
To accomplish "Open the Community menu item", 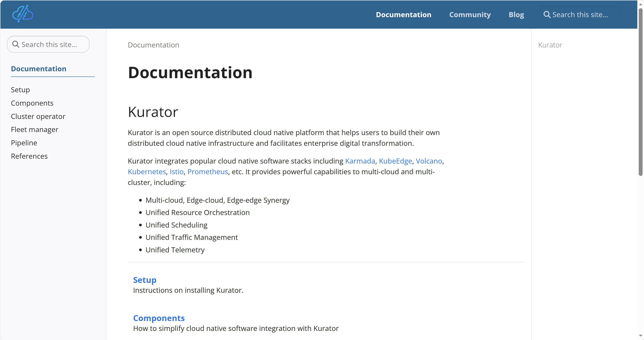I will (470, 15).
